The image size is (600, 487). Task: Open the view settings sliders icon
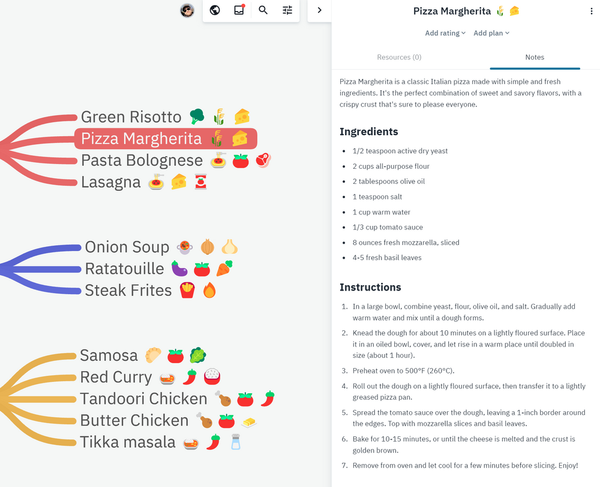coord(288,10)
